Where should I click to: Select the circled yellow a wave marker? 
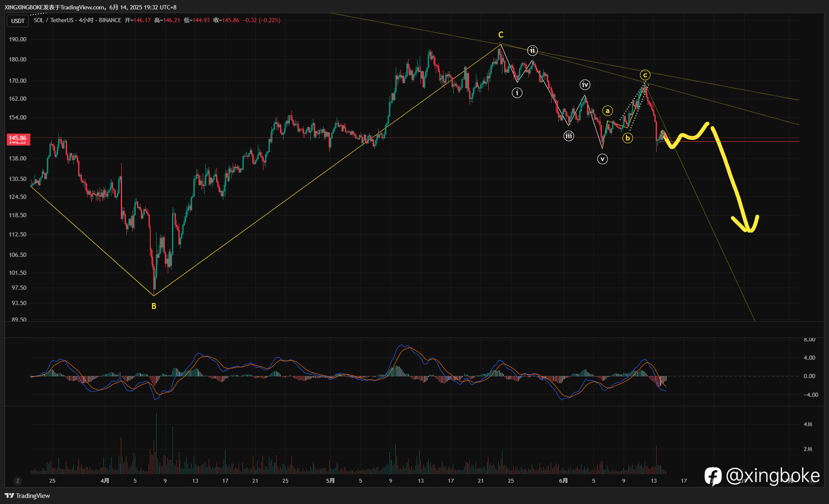(x=607, y=111)
